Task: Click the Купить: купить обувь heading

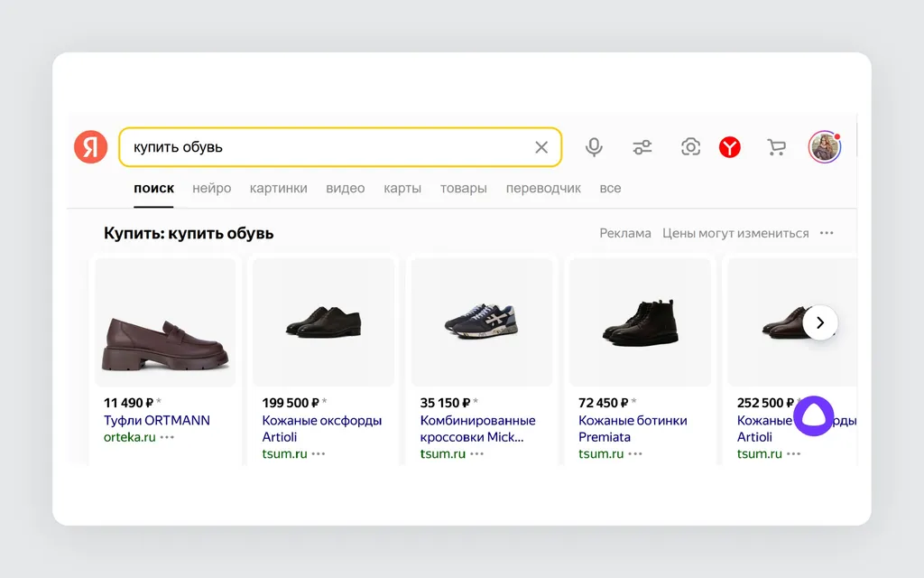Action: point(189,233)
